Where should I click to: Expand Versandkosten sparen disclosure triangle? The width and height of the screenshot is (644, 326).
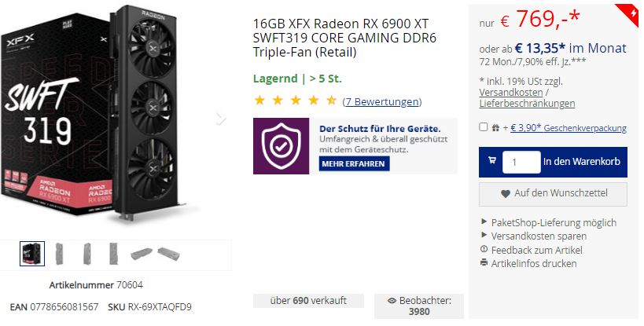click(x=484, y=236)
